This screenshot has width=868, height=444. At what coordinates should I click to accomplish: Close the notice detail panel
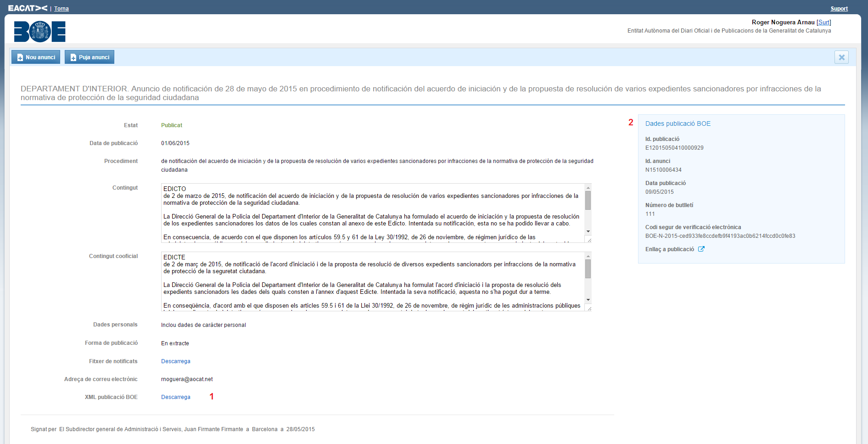click(x=841, y=57)
